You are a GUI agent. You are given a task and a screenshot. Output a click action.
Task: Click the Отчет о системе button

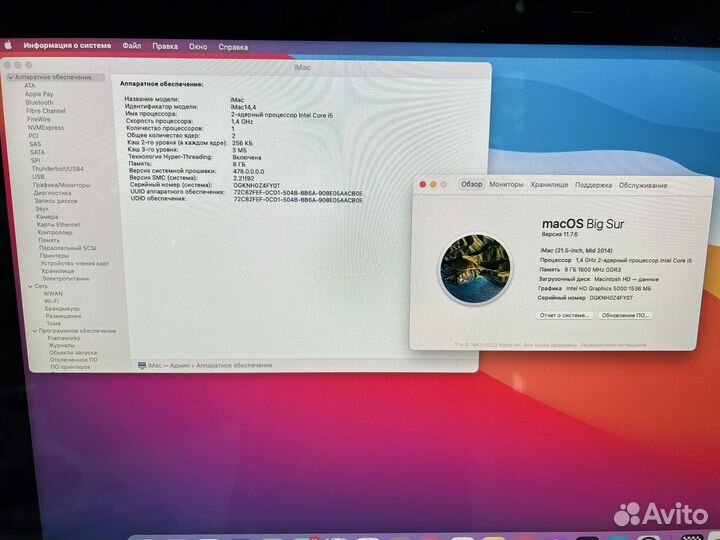click(564, 315)
